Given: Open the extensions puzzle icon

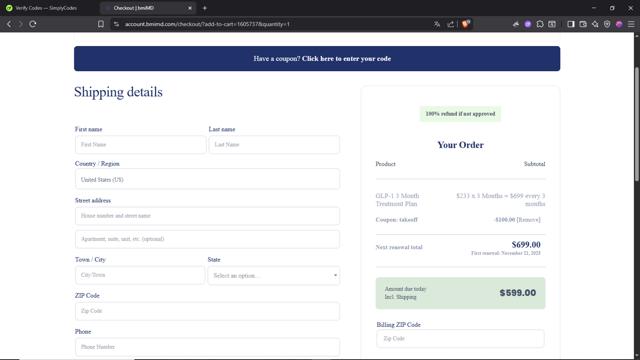Looking at the screenshot, I should point(540,24).
